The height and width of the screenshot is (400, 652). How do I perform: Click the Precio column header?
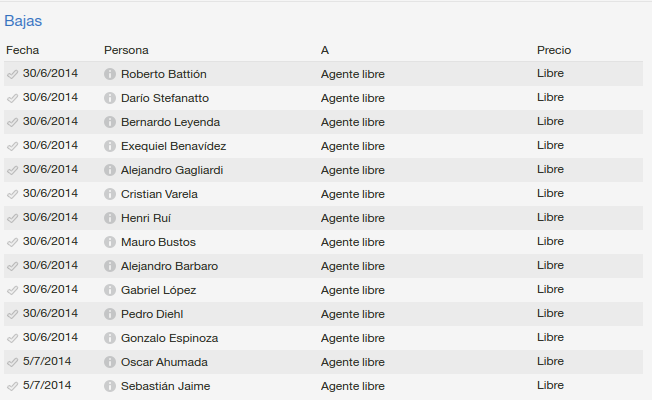(x=554, y=50)
